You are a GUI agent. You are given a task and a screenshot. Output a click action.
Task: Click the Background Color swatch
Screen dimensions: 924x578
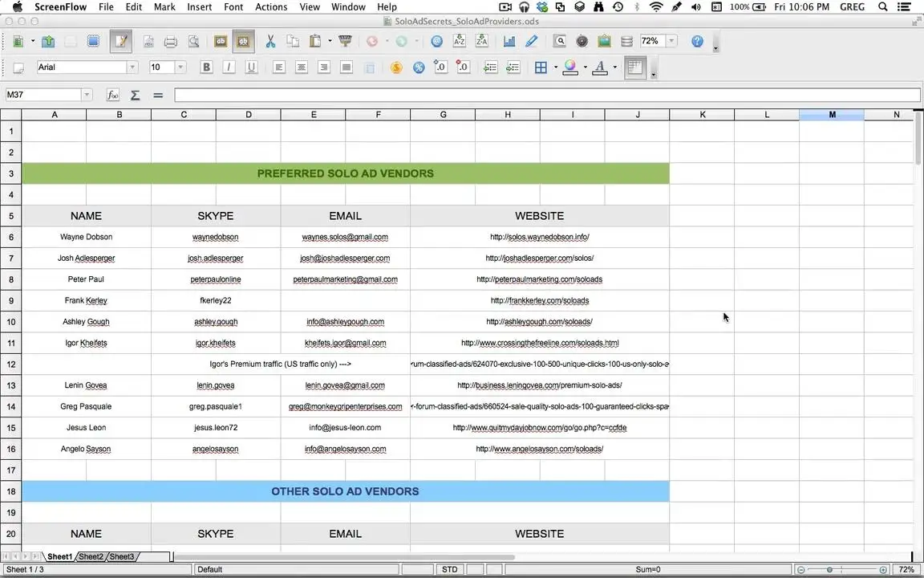tap(569, 67)
